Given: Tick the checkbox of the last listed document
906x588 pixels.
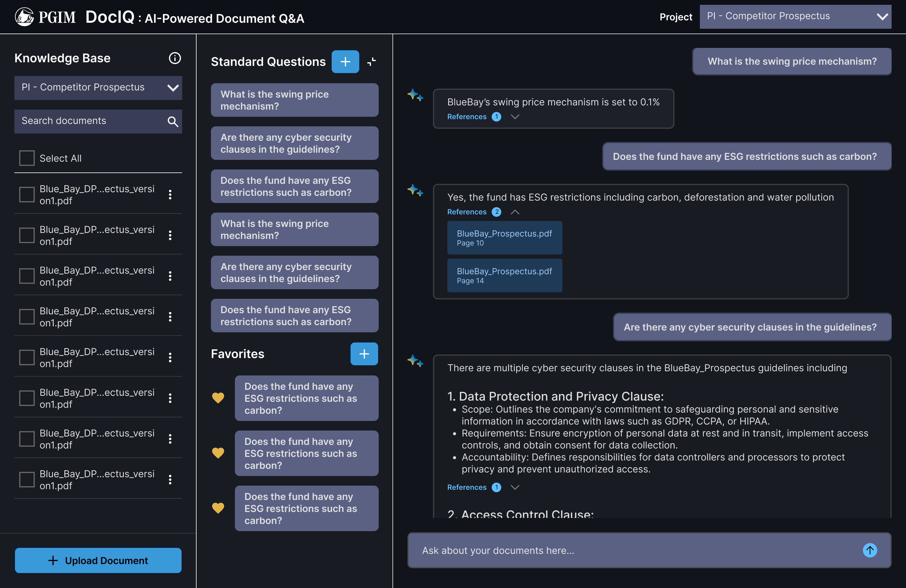Looking at the screenshot, I should (x=27, y=480).
